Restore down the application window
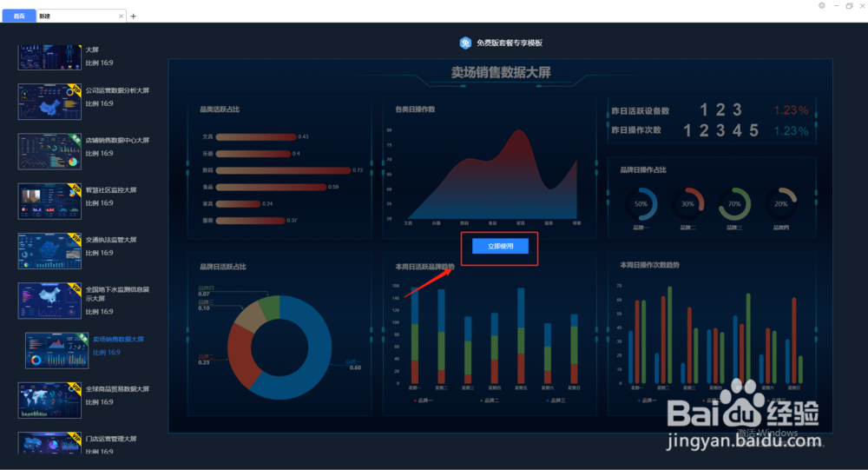 [x=849, y=5]
